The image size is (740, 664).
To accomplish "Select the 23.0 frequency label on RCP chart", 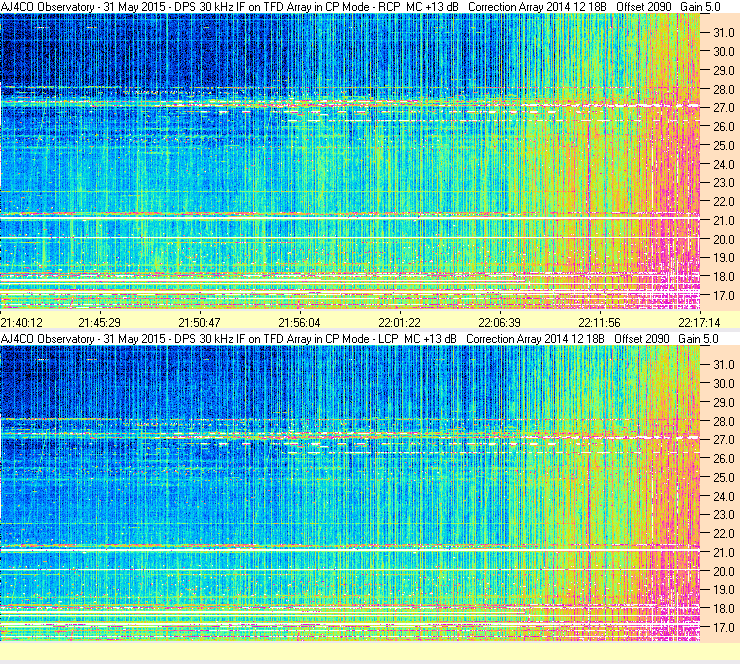I will pyautogui.click(x=723, y=183).
